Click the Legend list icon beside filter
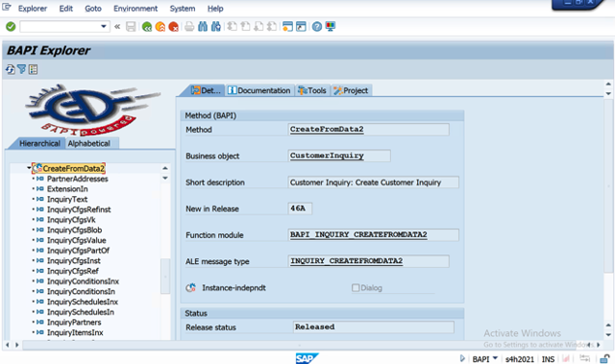This screenshot has height=364, width=615. point(34,70)
